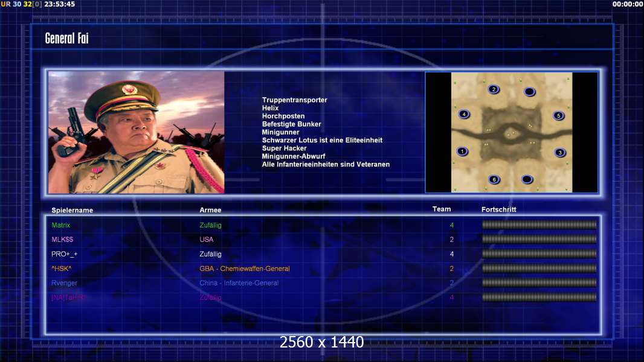
Task: Click the 23:53:45 clock readout
Action: point(60,4)
